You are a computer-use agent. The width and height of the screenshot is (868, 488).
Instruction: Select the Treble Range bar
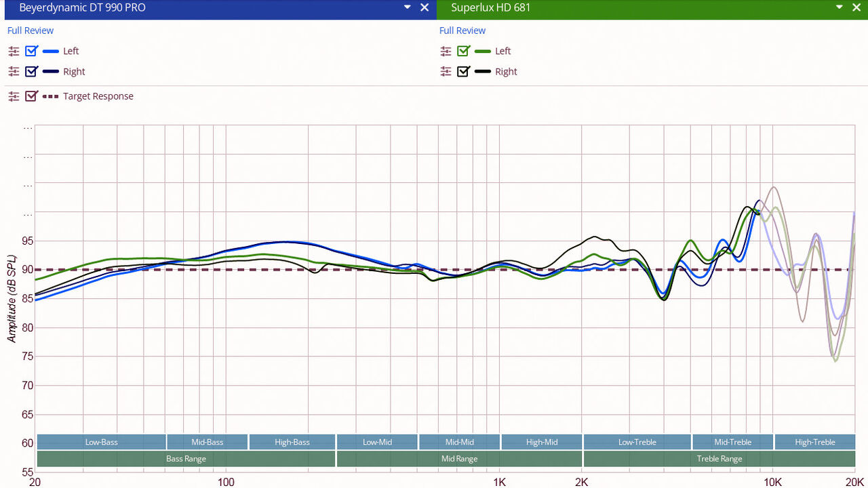[719, 459]
